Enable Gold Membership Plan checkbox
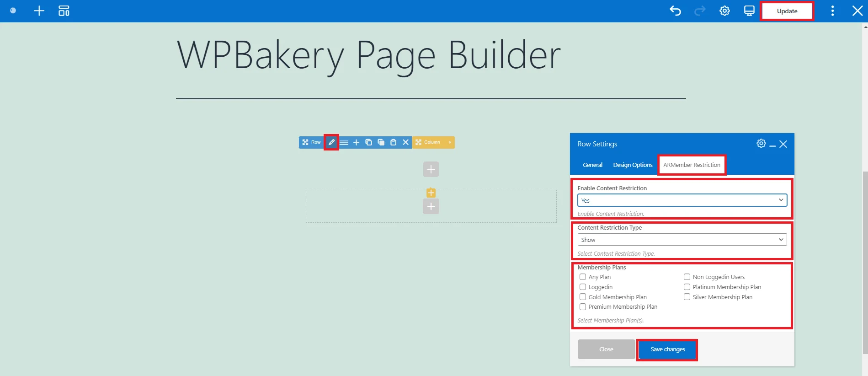This screenshot has width=868, height=376. [583, 297]
